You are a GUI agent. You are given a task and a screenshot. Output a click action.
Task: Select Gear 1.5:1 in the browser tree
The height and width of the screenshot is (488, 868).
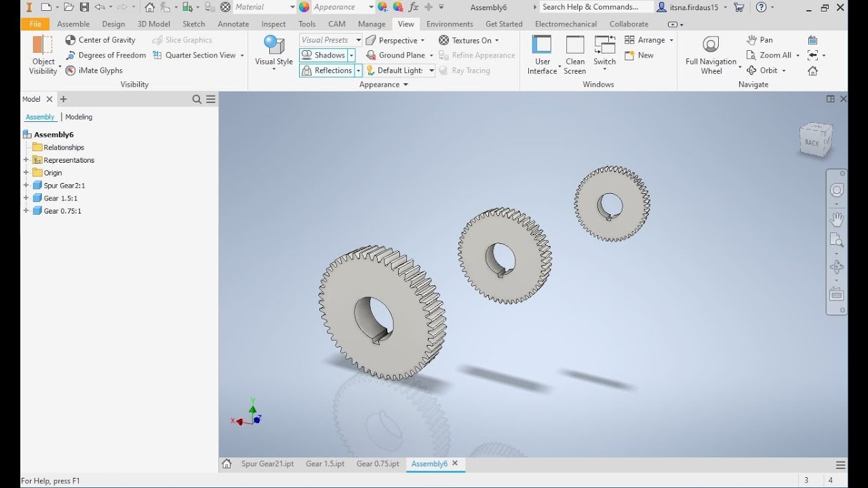(x=60, y=198)
